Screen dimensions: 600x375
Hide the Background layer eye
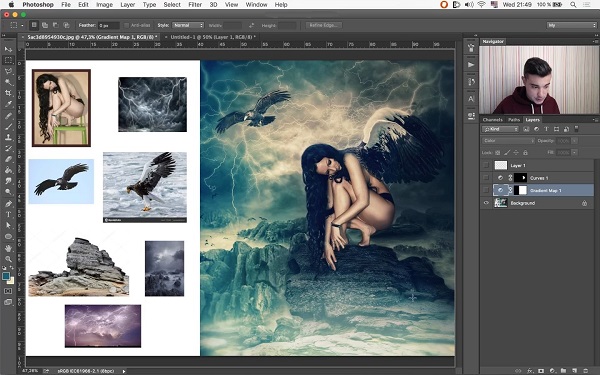pos(486,203)
